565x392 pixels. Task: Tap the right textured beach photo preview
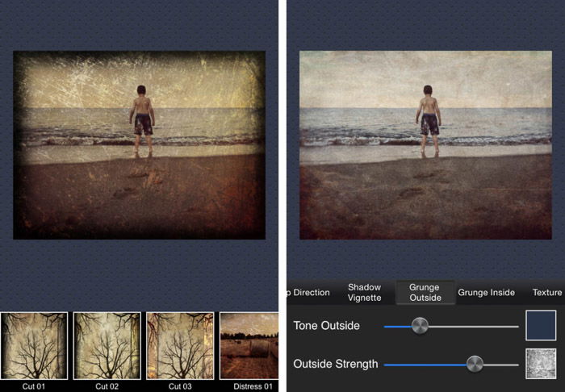[x=425, y=145]
